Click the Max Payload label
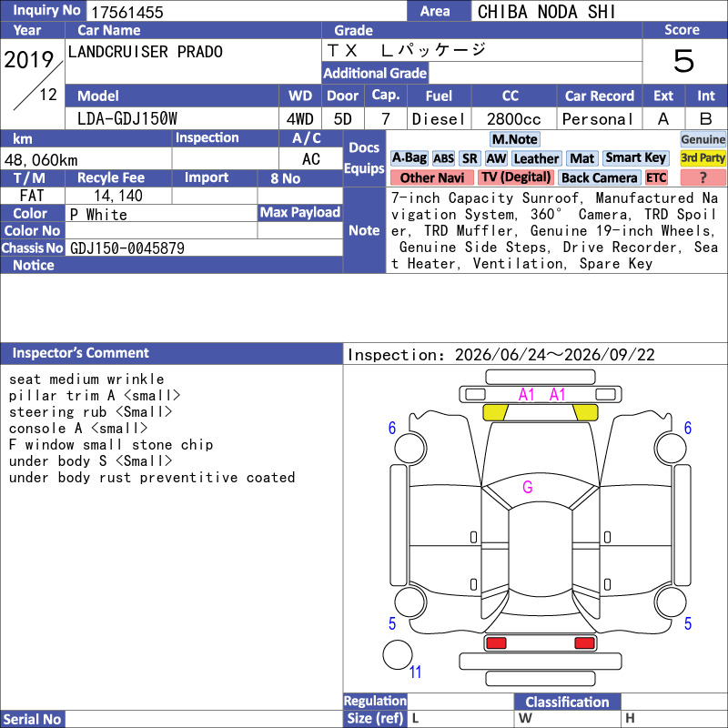 [300, 212]
